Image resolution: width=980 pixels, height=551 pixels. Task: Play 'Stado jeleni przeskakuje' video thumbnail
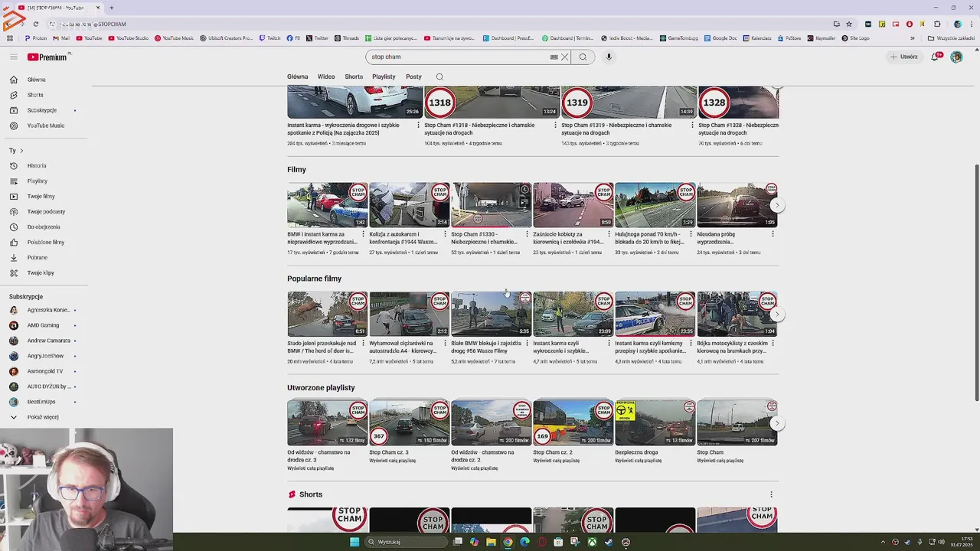click(x=327, y=314)
